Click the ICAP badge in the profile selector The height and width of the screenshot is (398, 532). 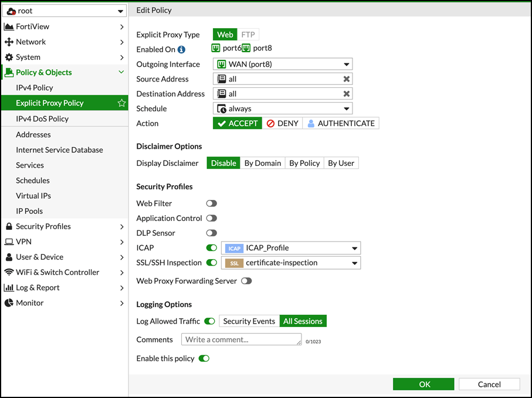(234, 248)
